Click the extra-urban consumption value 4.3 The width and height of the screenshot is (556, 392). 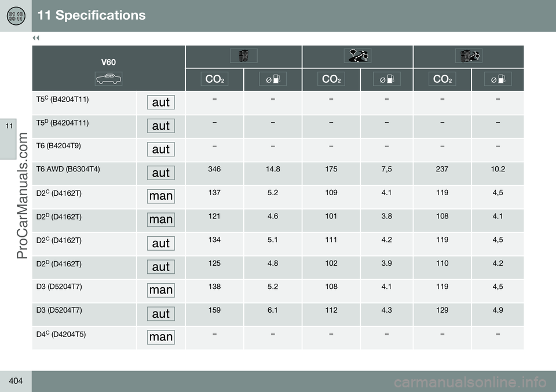pyautogui.click(x=386, y=310)
